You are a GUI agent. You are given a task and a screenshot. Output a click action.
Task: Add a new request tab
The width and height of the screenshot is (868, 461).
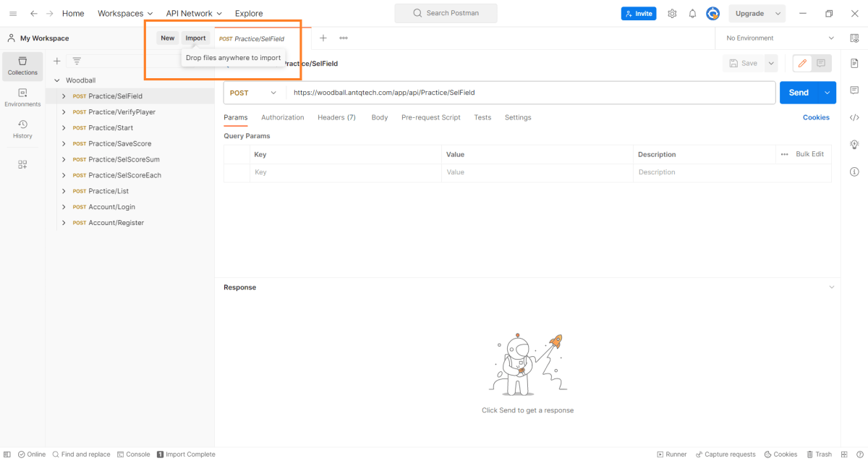coord(323,38)
